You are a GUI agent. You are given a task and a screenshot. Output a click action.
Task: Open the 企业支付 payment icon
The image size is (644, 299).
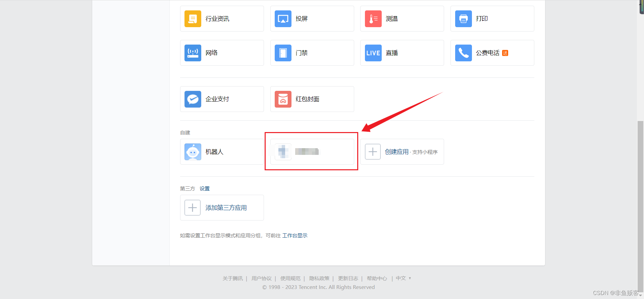(x=193, y=99)
